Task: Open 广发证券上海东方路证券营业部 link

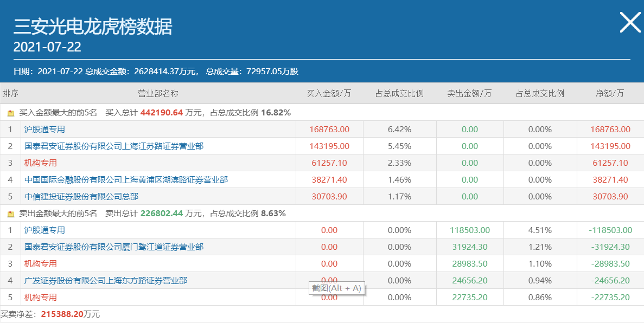Action: (106, 281)
